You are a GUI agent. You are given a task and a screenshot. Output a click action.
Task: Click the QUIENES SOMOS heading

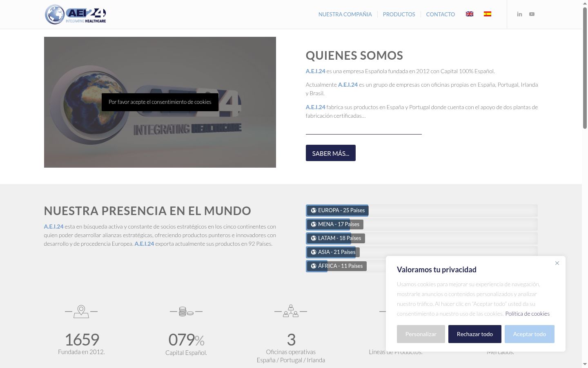click(354, 55)
